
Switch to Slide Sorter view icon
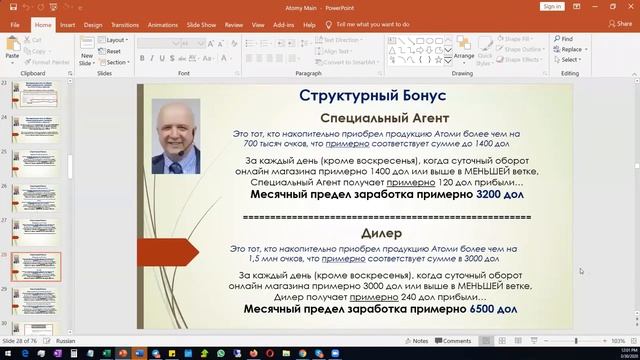(502, 341)
